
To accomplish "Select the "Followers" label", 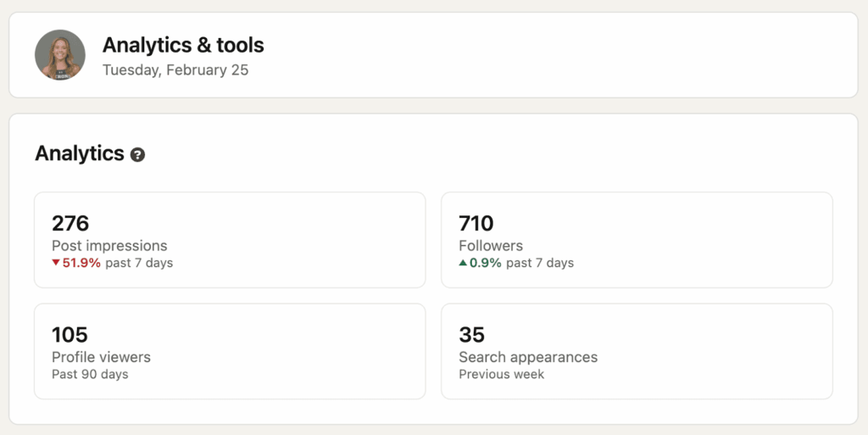I will click(x=491, y=246).
